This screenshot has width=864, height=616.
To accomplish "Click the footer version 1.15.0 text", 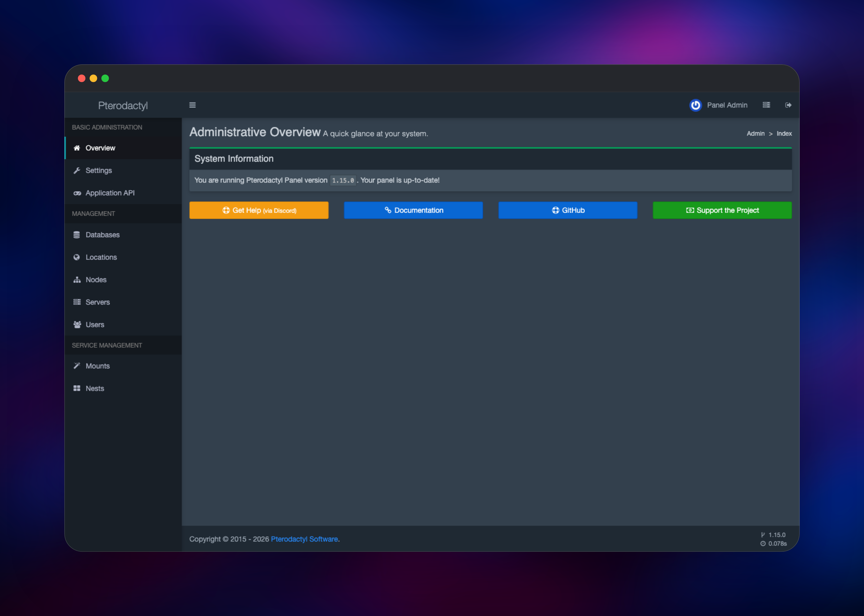I will coord(777,535).
